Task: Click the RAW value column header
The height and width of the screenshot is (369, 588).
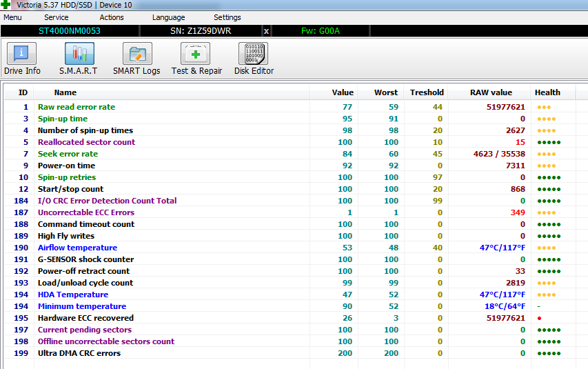Action: 491,92
